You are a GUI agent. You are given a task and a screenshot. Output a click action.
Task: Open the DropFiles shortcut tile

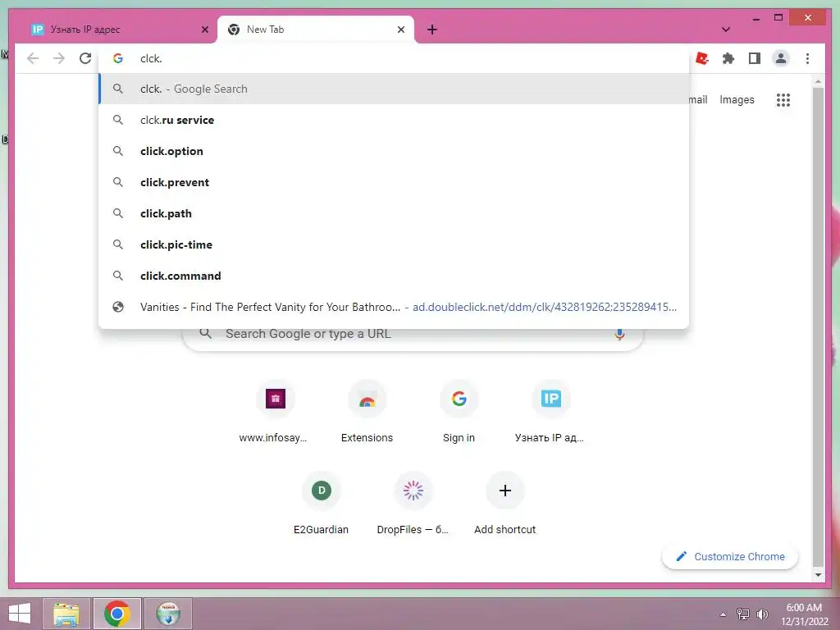[413, 504]
